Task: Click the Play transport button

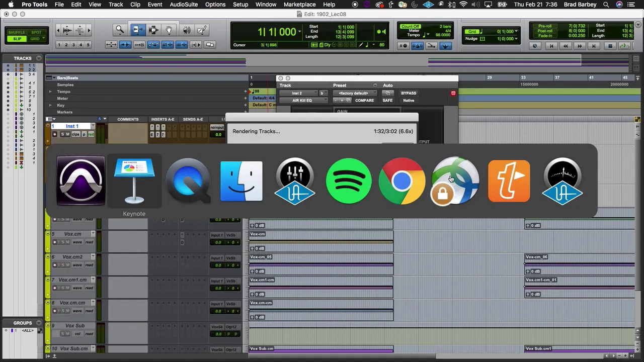Action: tap(624, 46)
